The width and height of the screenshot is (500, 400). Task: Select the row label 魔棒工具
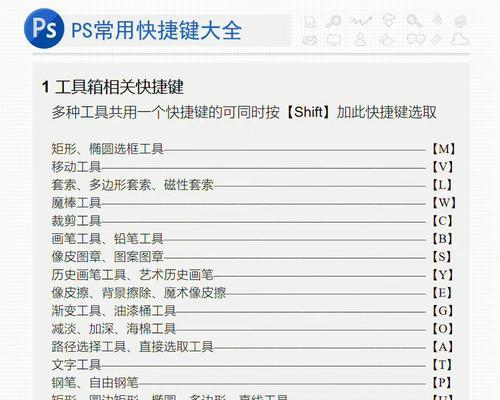pyautogui.click(x=76, y=203)
